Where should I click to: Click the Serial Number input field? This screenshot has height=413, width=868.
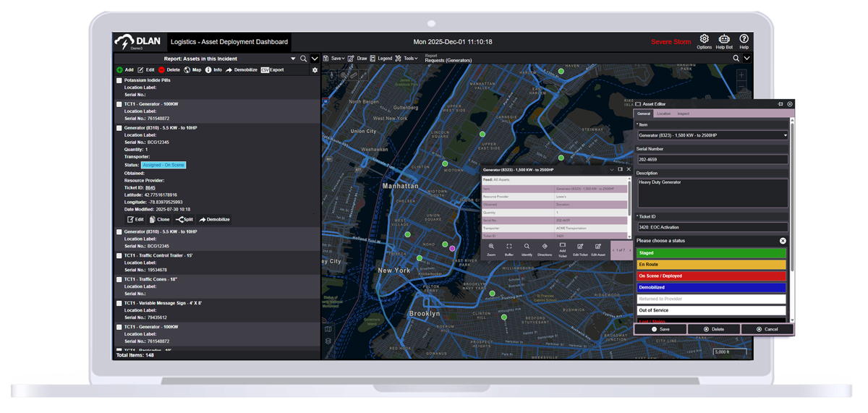(712, 159)
